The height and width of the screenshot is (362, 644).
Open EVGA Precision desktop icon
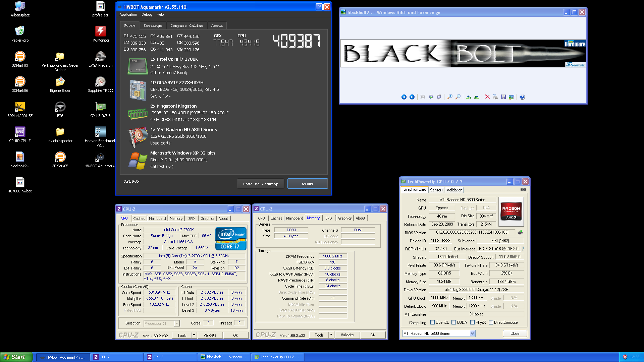[100, 59]
